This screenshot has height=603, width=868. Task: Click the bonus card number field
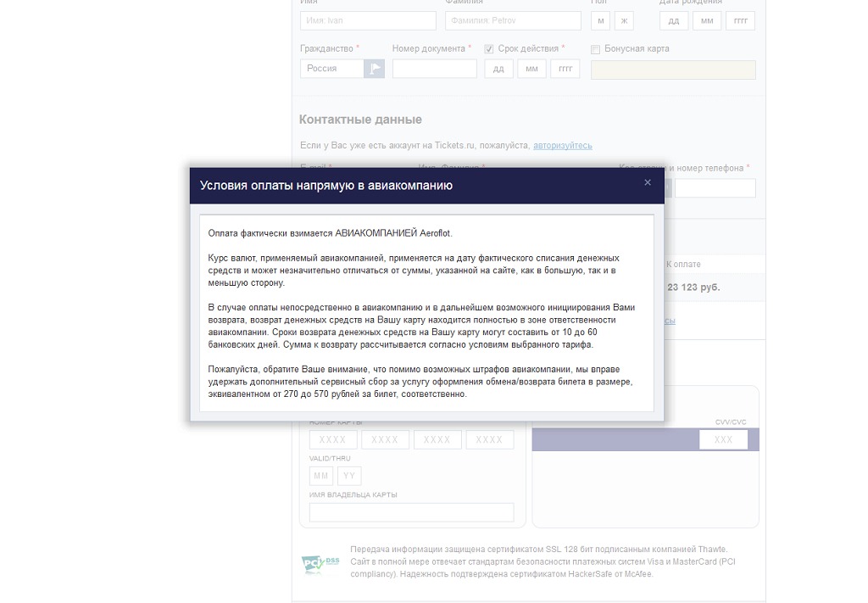(x=673, y=70)
